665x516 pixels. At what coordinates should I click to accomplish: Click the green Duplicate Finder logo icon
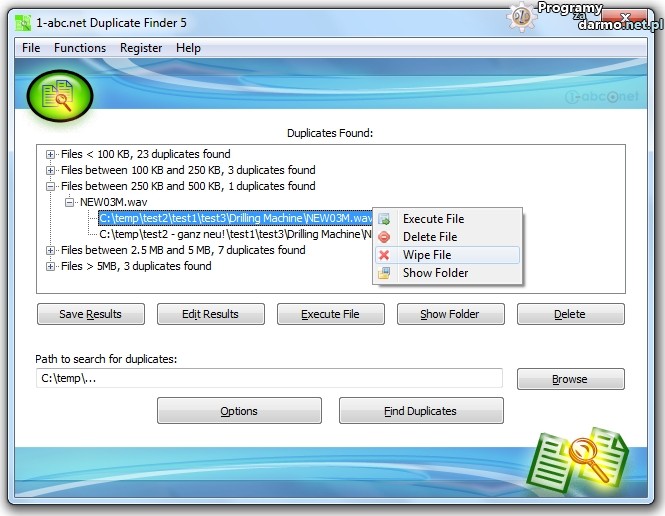point(60,95)
